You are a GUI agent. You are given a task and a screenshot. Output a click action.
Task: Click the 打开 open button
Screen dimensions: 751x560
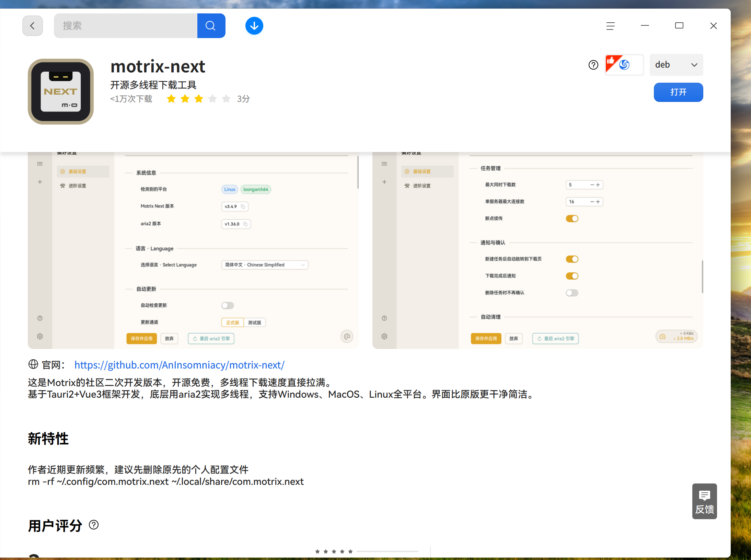pyautogui.click(x=678, y=92)
